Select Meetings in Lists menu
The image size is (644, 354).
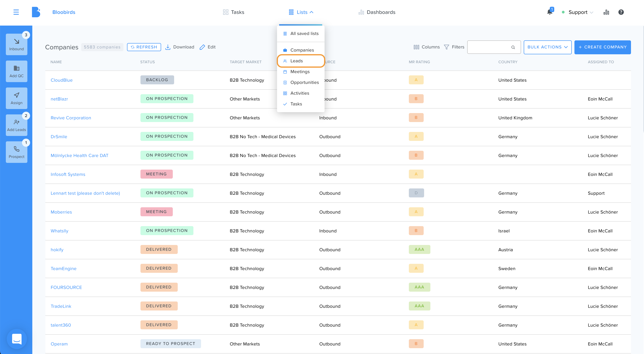tap(301, 72)
